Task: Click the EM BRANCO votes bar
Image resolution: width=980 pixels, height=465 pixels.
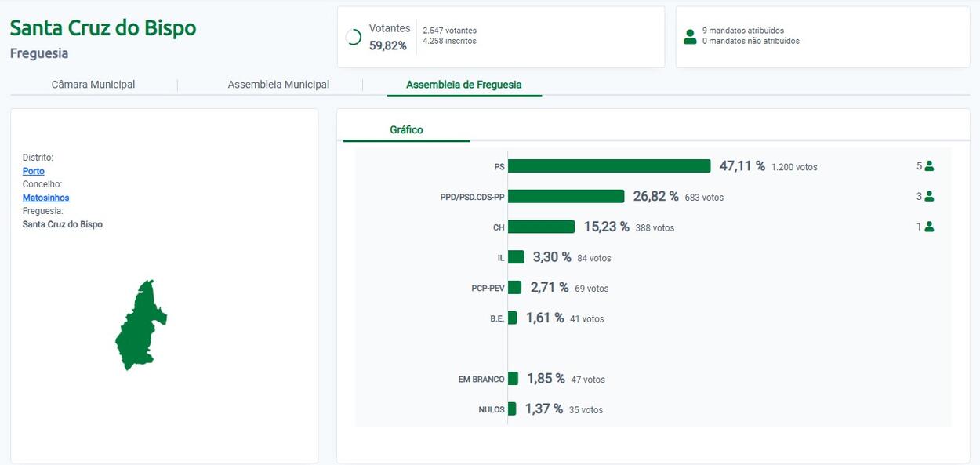Action: coord(513,379)
